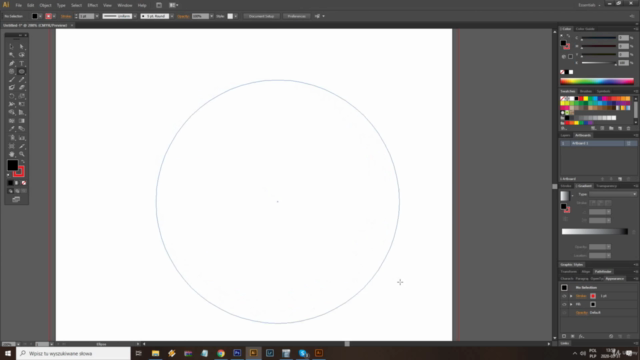640x360 pixels.
Task: Choose the Symbol Sprayer tool
Action: click(x=11, y=138)
